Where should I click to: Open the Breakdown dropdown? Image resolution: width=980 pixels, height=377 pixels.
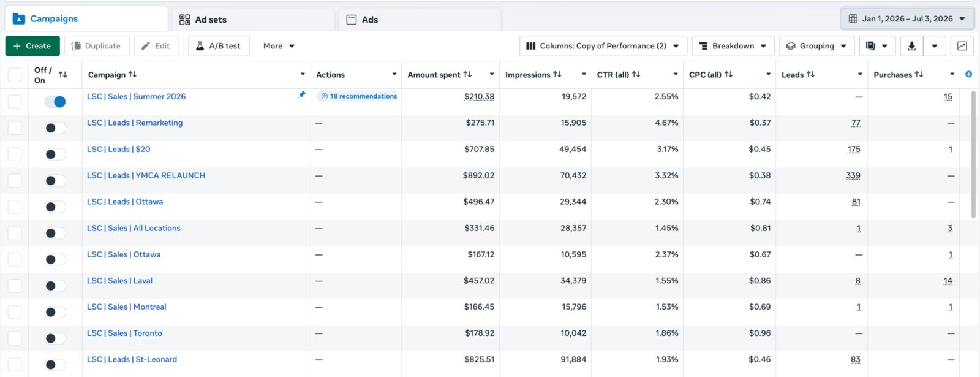733,46
